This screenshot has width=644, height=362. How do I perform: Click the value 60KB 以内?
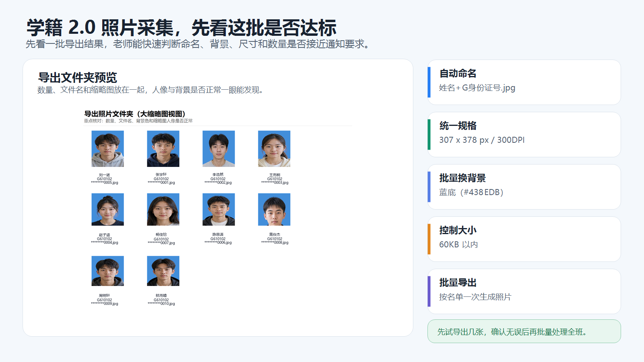[458, 245]
